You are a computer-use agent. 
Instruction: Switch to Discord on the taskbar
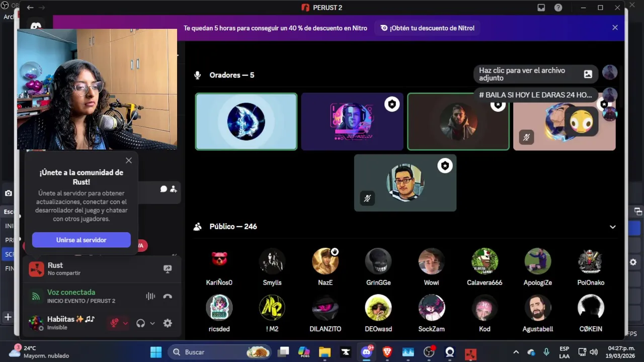[x=366, y=352]
